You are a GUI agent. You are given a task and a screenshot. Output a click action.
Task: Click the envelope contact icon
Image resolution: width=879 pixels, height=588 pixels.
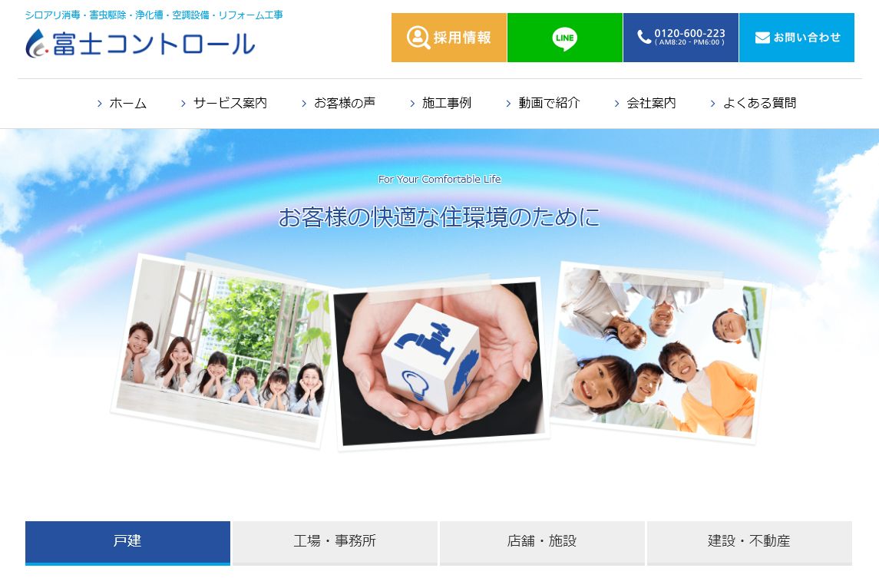tap(762, 38)
